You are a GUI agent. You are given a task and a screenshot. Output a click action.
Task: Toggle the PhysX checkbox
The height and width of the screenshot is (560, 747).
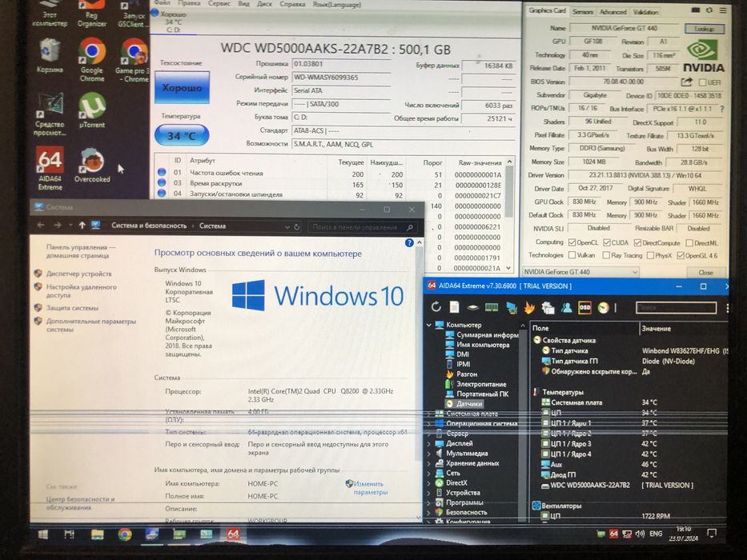point(650,256)
